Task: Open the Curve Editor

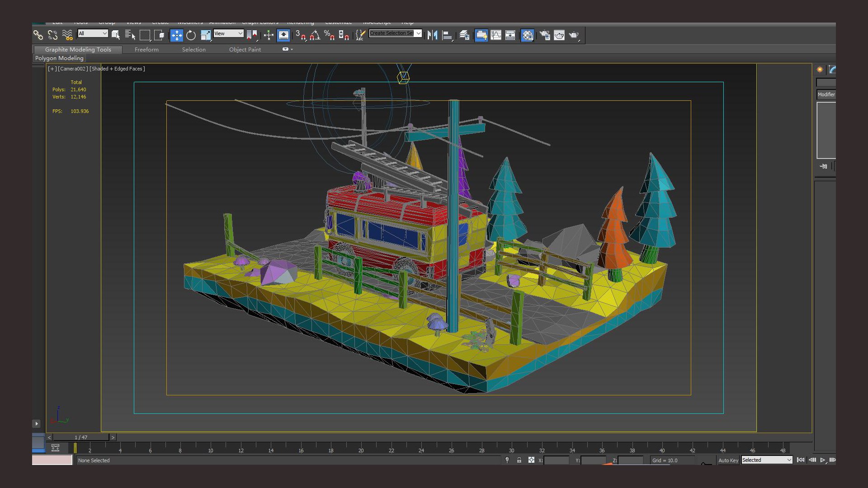Action: (496, 35)
